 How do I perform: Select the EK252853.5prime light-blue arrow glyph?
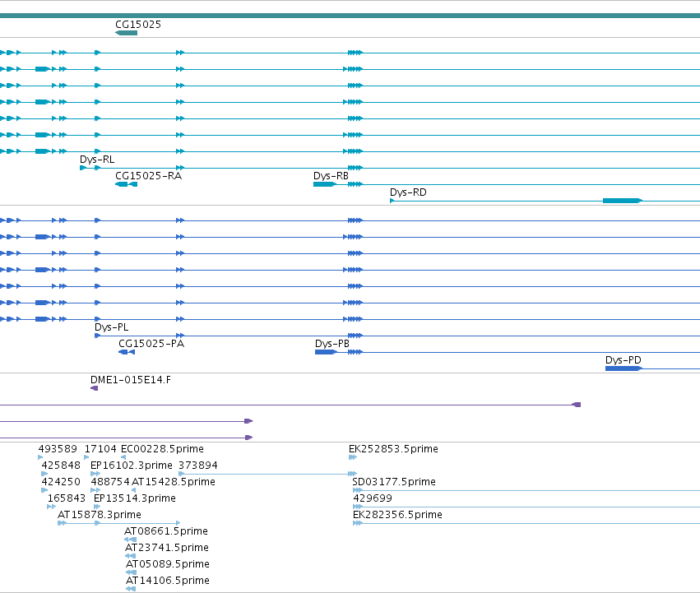click(x=353, y=457)
